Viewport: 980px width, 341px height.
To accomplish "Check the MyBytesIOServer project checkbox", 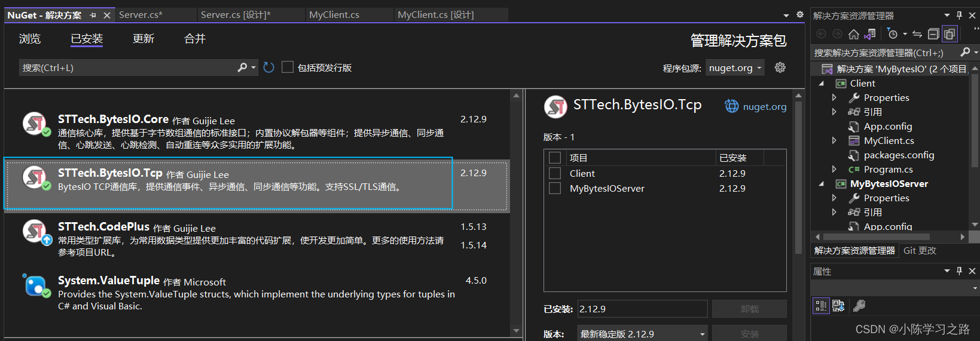I will (555, 188).
